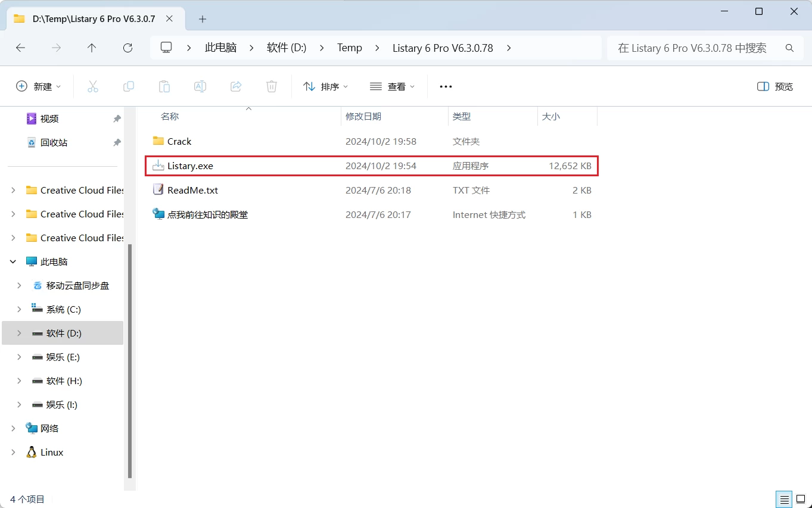Click the Copy icon in toolbar
This screenshot has width=812, height=508.
click(129, 86)
